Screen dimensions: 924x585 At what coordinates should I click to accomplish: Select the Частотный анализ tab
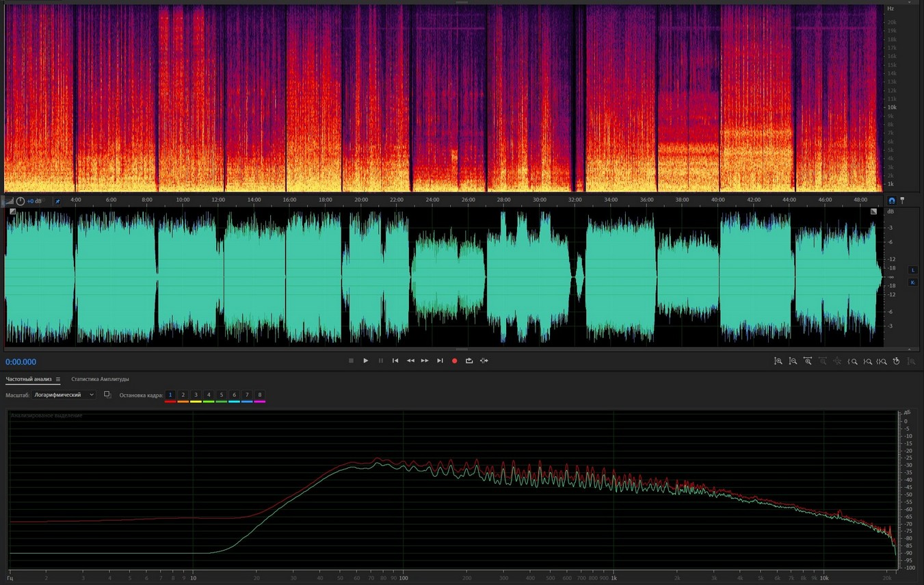pos(28,379)
